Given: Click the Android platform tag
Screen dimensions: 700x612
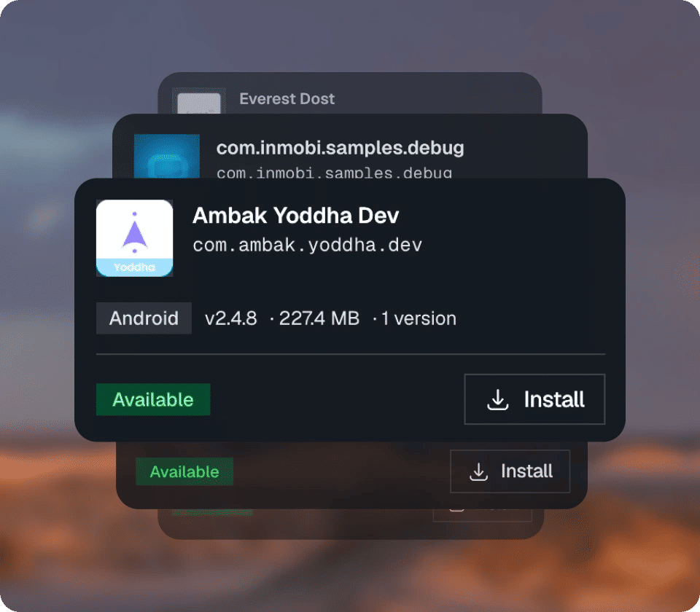Looking at the screenshot, I should click(144, 318).
